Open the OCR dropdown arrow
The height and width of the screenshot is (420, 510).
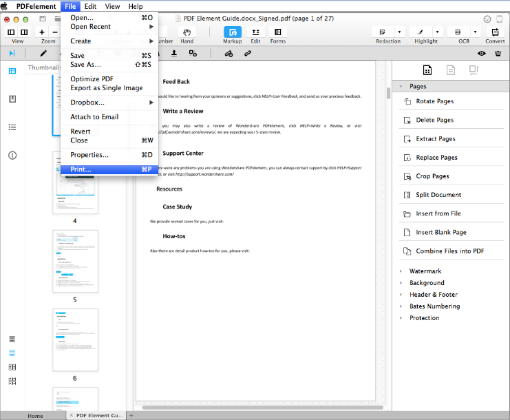475,32
